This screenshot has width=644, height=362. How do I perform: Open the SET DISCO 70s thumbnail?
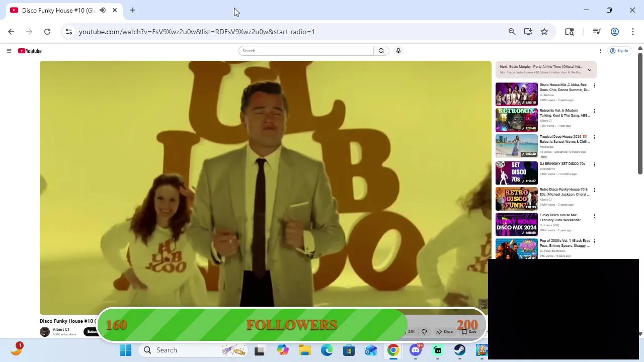(x=517, y=172)
